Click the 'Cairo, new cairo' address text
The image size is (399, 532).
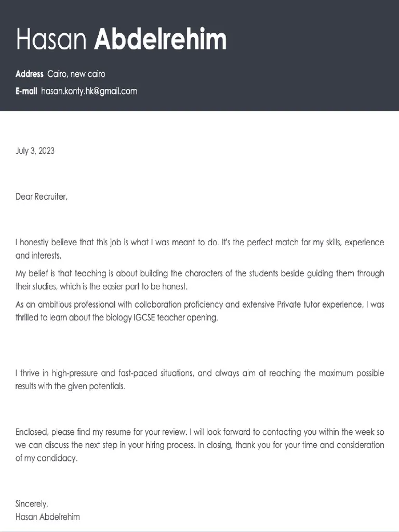tap(76, 74)
